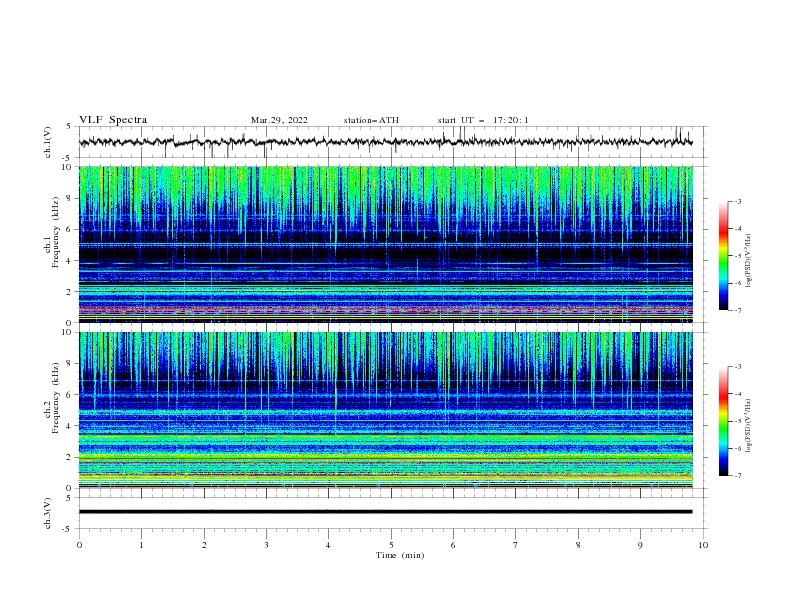The width and height of the screenshot is (792, 612).
Task: Click time axis tick label "10"
Action: tap(703, 545)
